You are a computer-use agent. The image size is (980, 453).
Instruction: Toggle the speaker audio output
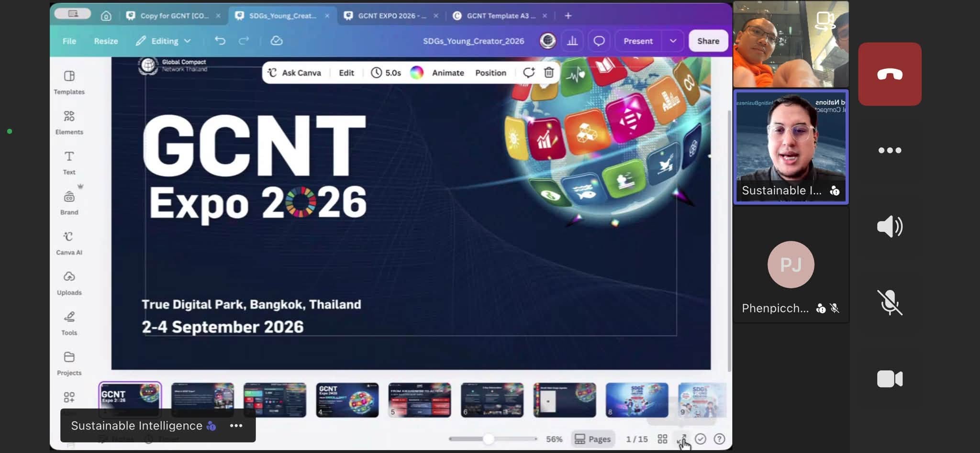coord(890,226)
